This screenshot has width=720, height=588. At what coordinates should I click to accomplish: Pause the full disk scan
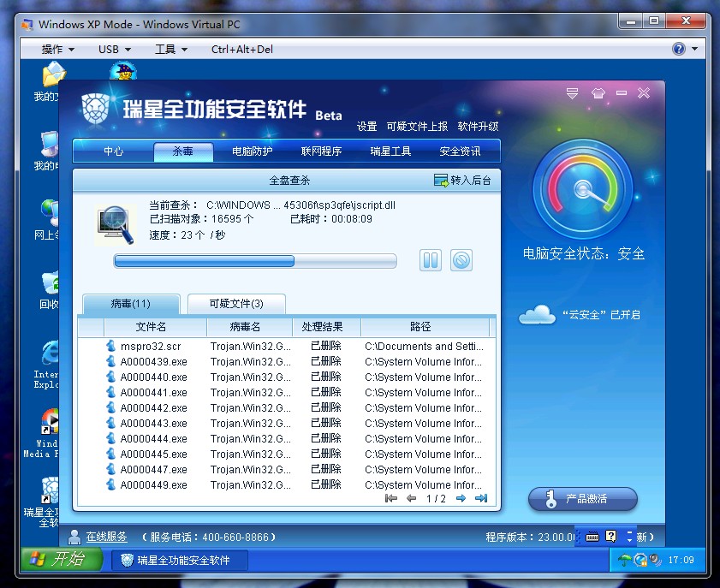click(431, 261)
